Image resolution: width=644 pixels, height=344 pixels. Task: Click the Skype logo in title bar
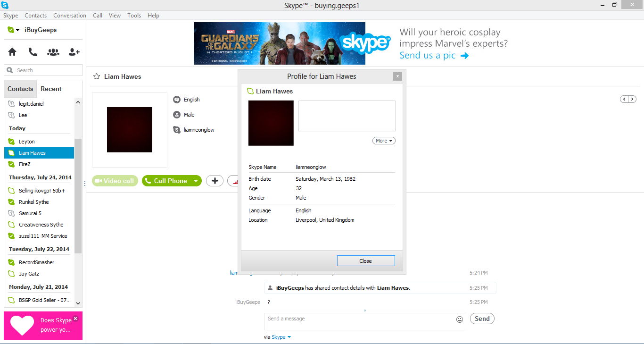click(5, 5)
